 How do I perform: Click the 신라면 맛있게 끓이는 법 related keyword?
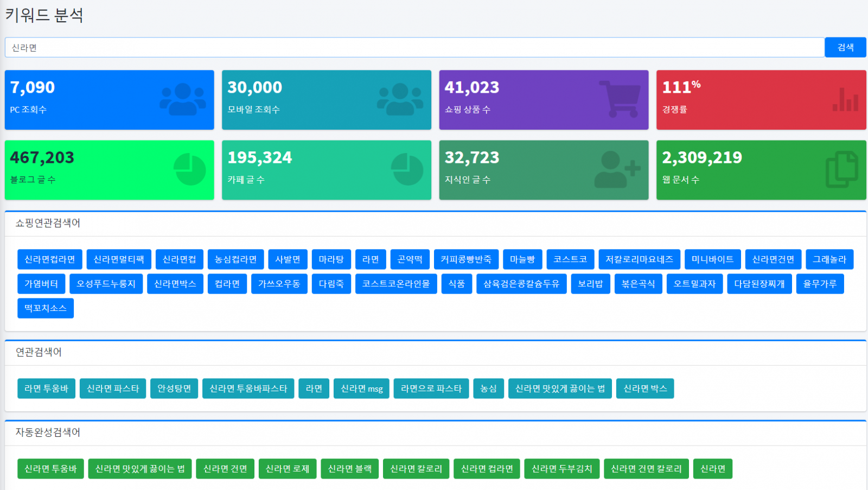pos(560,389)
